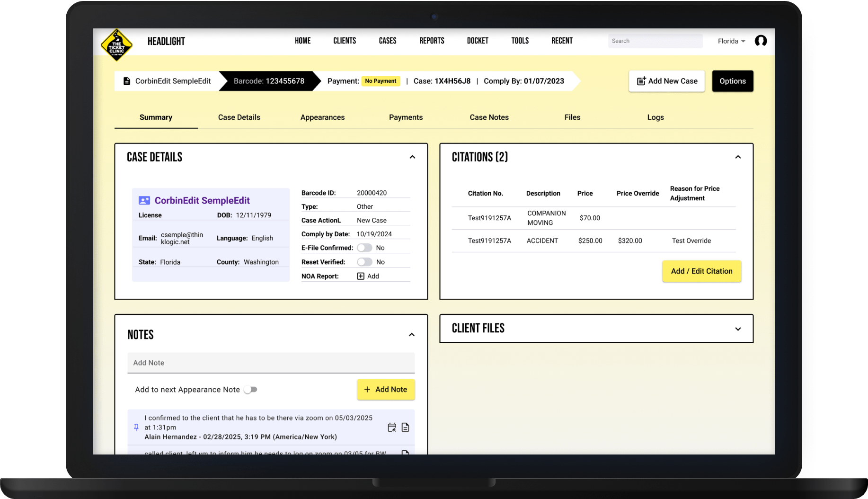Click the Citation No. column header
The width and height of the screenshot is (868, 499).
pyautogui.click(x=485, y=193)
